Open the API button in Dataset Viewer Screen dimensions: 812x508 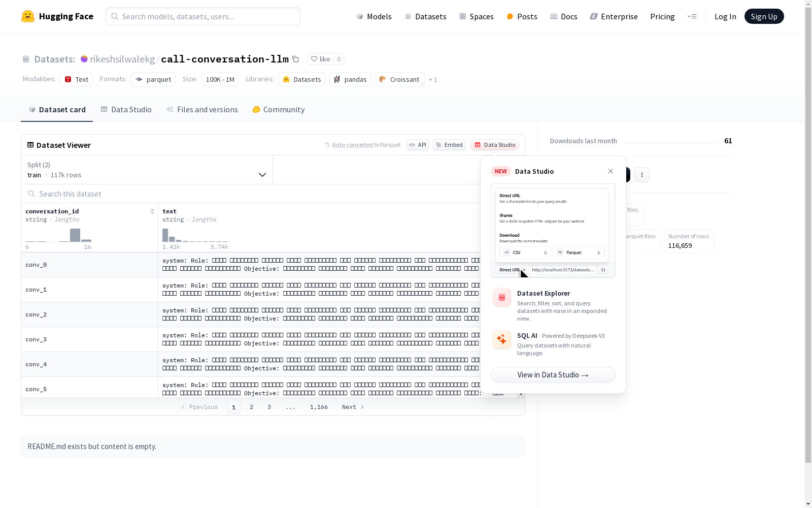coord(418,145)
